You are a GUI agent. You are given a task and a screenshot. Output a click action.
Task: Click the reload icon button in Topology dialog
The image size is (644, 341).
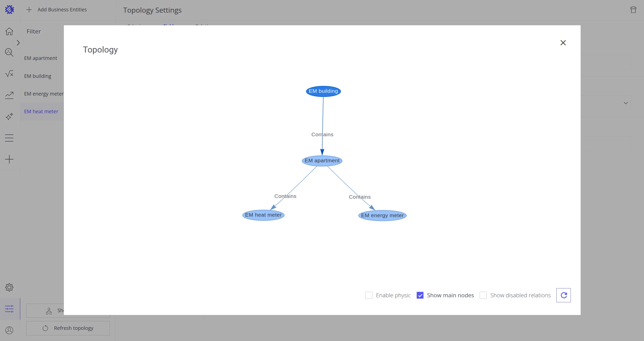[x=563, y=295]
